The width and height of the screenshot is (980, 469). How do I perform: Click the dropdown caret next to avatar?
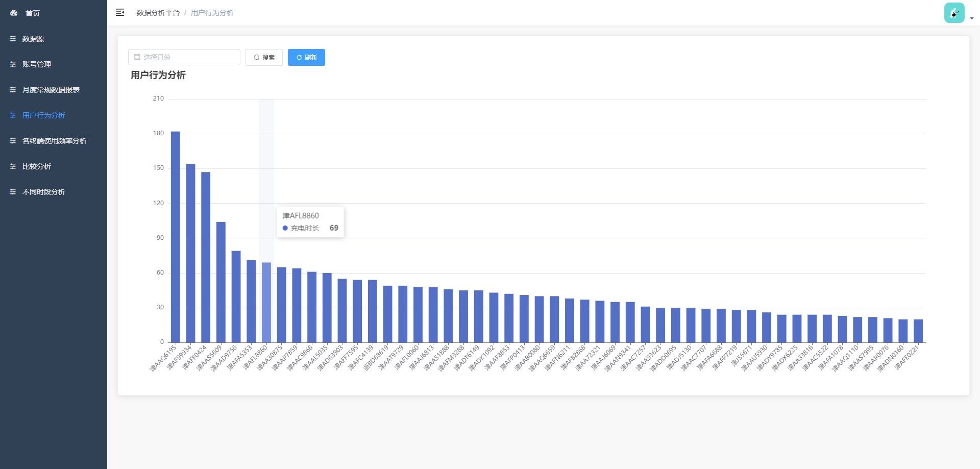[972, 18]
